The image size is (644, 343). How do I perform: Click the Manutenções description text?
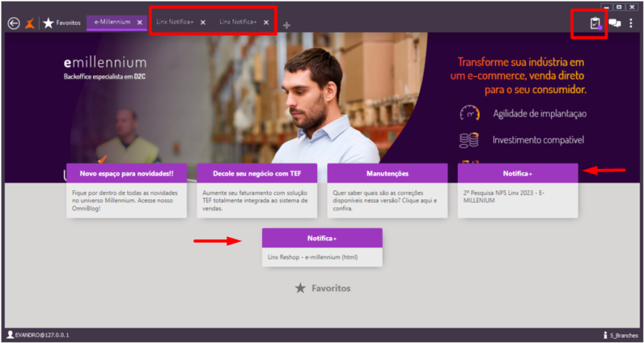pos(384,201)
